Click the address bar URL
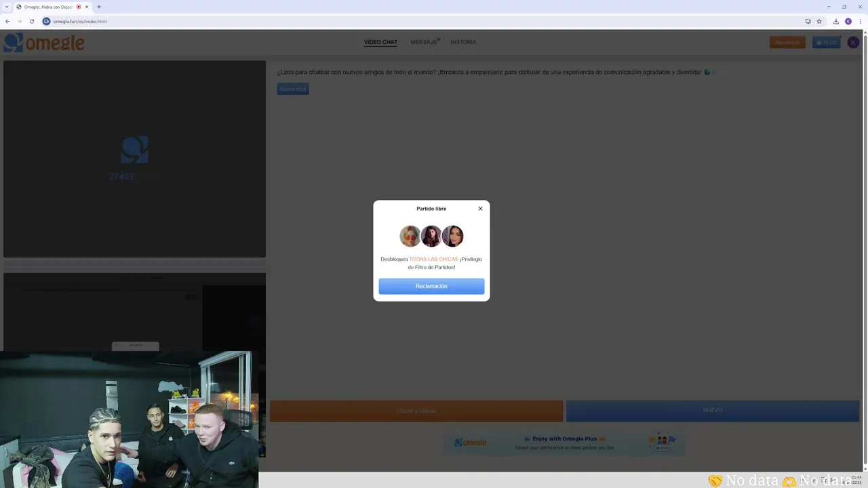This screenshot has width=868, height=488. point(80,21)
